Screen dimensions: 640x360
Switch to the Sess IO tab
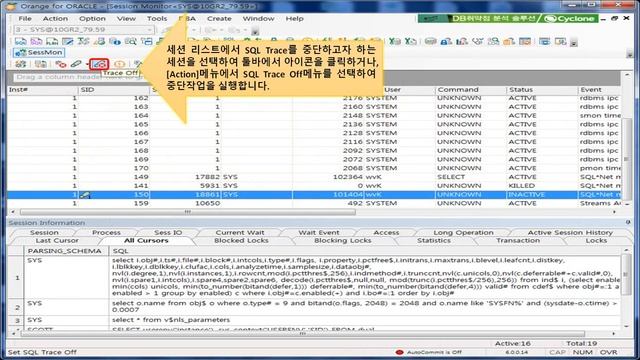(x=168, y=232)
